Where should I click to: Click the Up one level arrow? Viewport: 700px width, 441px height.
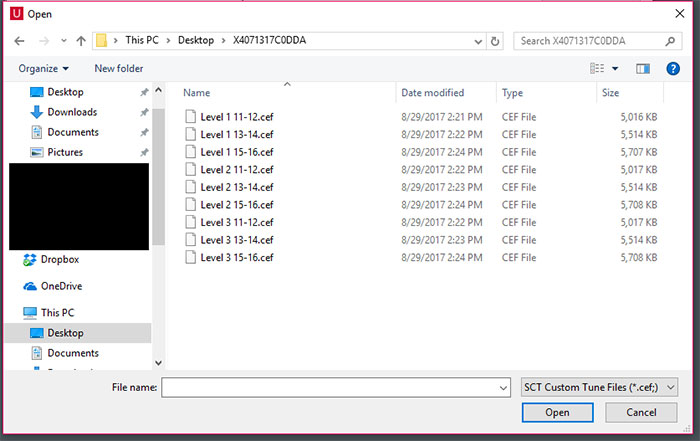pos(78,41)
